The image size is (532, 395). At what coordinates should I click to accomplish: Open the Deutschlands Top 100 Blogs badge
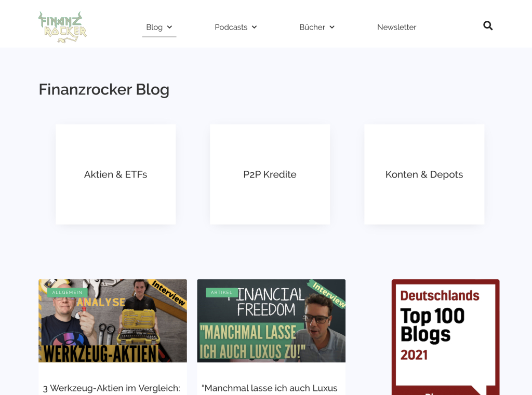445,337
